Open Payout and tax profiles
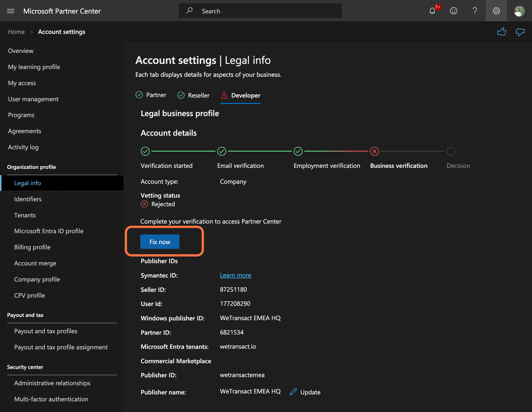The width and height of the screenshot is (532, 412). pyautogui.click(x=46, y=331)
